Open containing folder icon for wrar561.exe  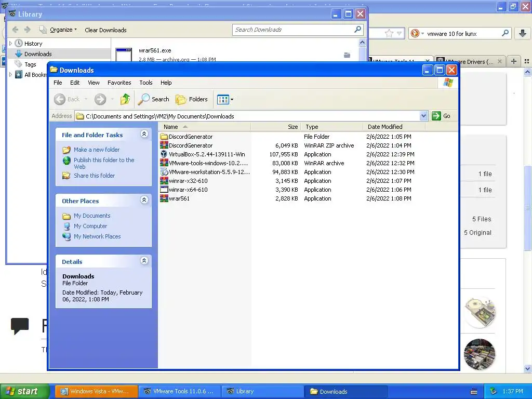347,55
